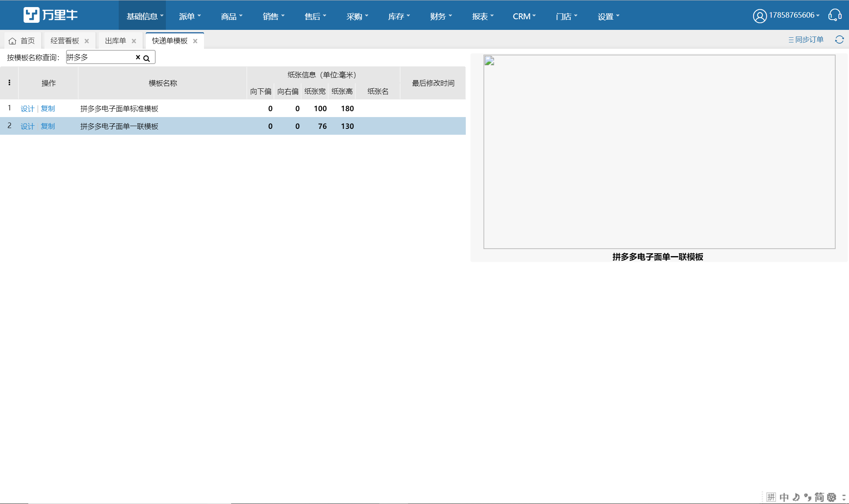The height and width of the screenshot is (504, 849).
Task: Click the IME 拼 indicator icon
Action: (771, 497)
